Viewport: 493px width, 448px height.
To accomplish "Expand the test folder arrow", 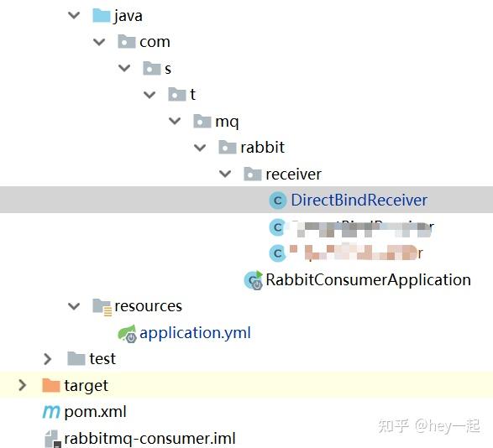I will (x=48, y=359).
